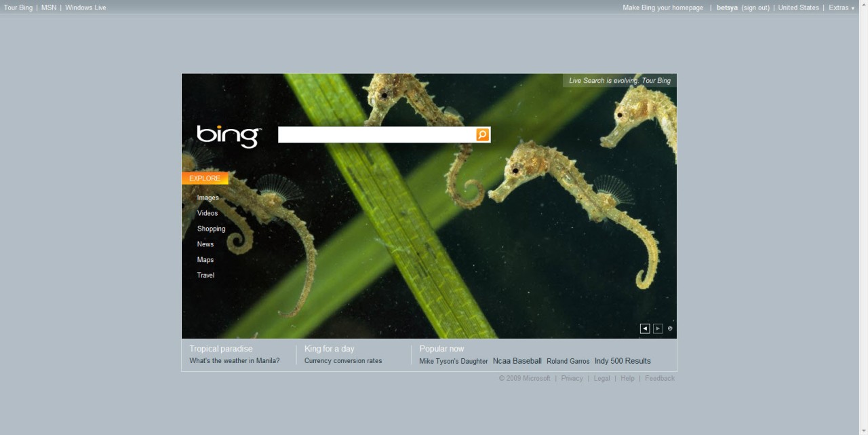Click the orange search magnifier icon
868x435 pixels.
tap(481, 134)
